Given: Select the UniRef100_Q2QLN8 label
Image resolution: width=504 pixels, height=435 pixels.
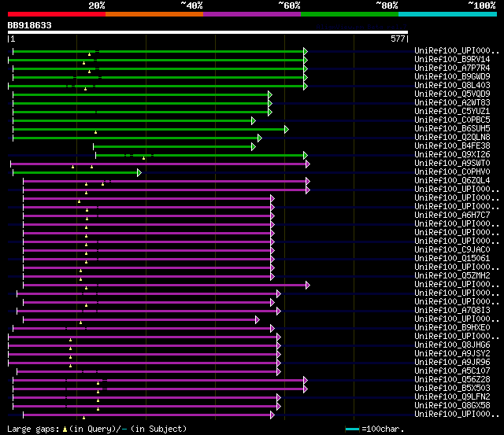Looking at the screenshot, I should click(x=452, y=137).
